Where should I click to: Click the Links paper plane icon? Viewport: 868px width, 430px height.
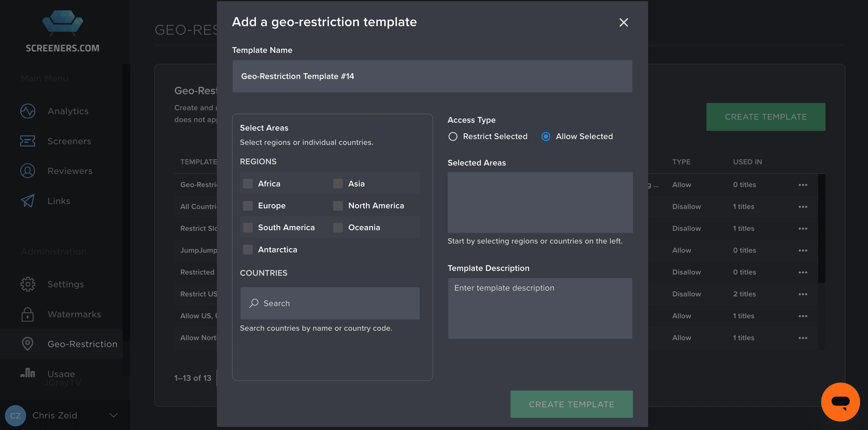(28, 201)
